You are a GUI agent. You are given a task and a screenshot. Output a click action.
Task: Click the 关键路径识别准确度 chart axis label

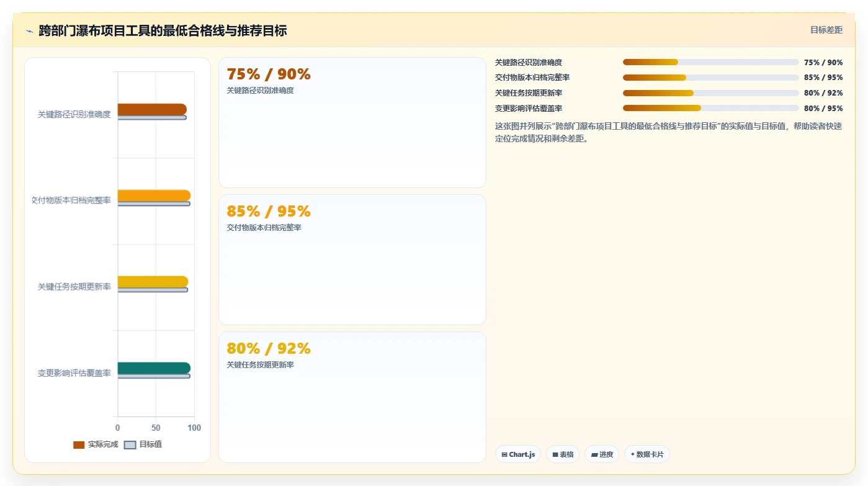coord(74,114)
